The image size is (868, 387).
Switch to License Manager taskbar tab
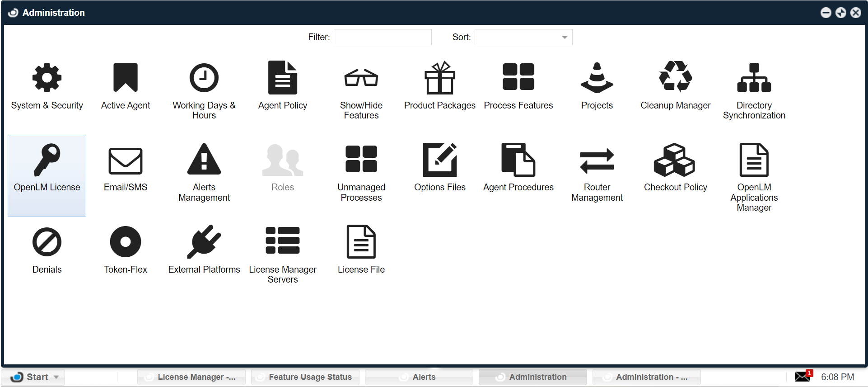tap(191, 377)
